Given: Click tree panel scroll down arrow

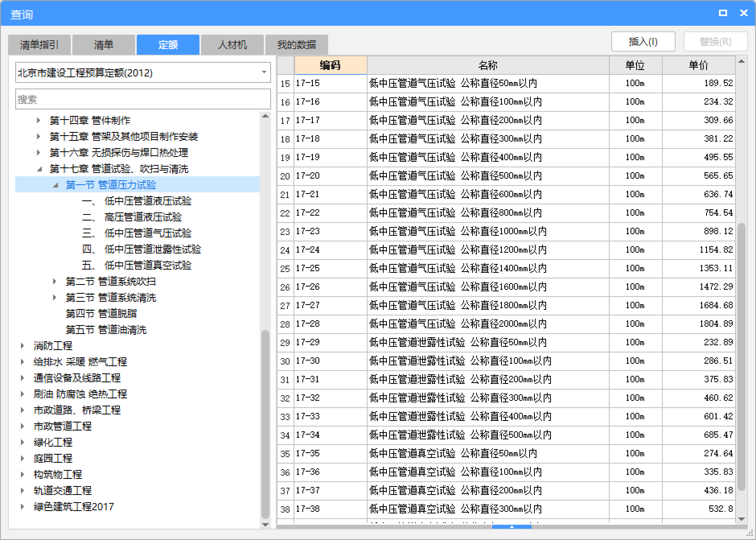Looking at the screenshot, I should pyautogui.click(x=265, y=524).
